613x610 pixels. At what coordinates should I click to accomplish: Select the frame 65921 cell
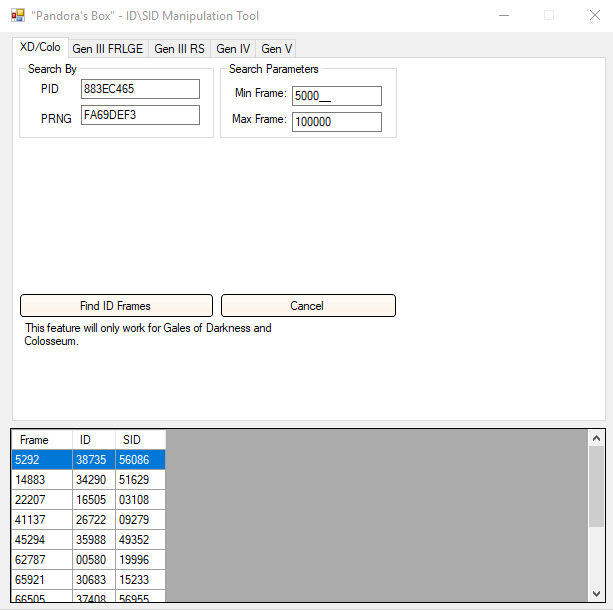click(42, 580)
